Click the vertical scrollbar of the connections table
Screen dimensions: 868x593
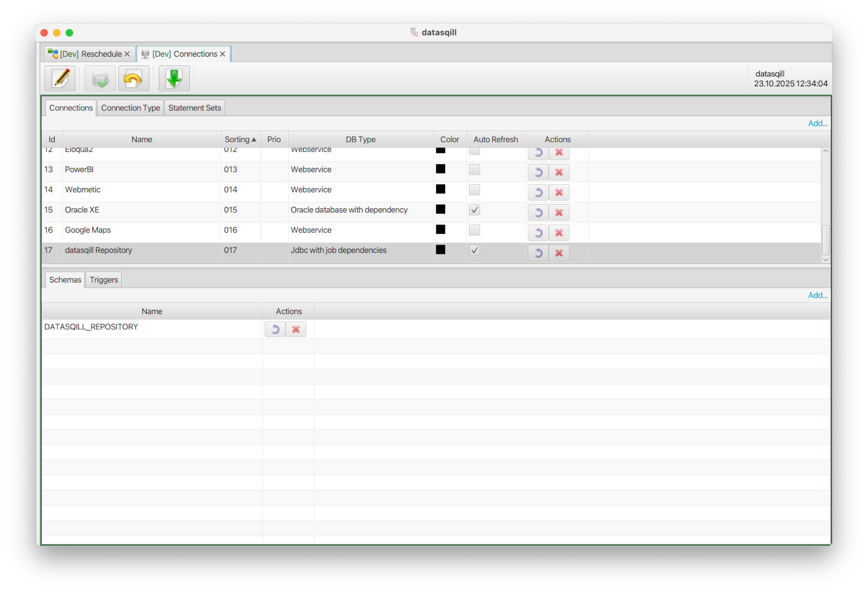825,240
